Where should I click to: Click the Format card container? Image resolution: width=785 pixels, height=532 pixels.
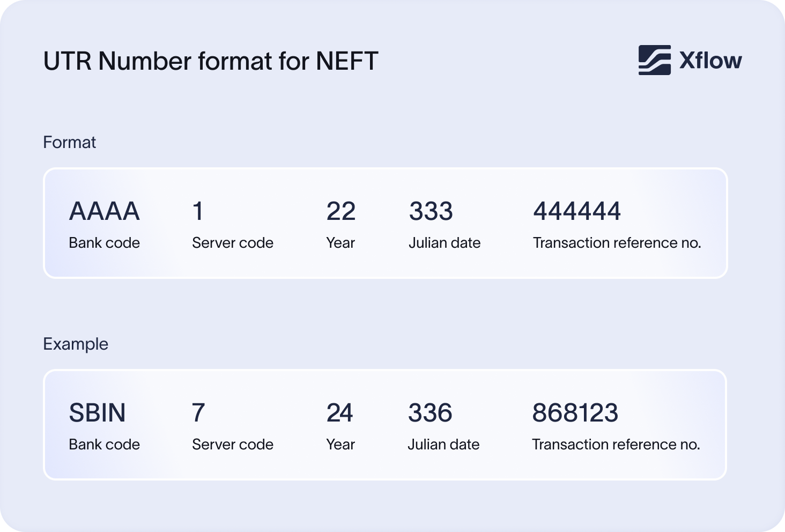(385, 223)
